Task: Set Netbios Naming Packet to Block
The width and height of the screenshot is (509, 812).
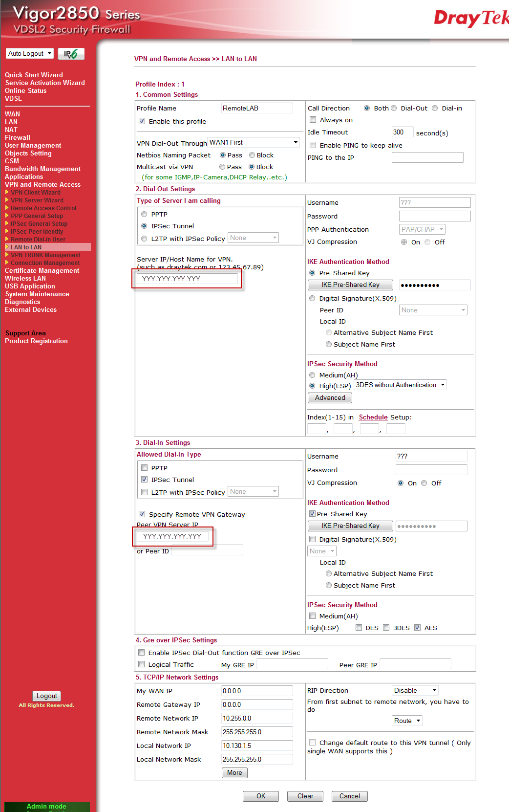Action: pos(252,155)
